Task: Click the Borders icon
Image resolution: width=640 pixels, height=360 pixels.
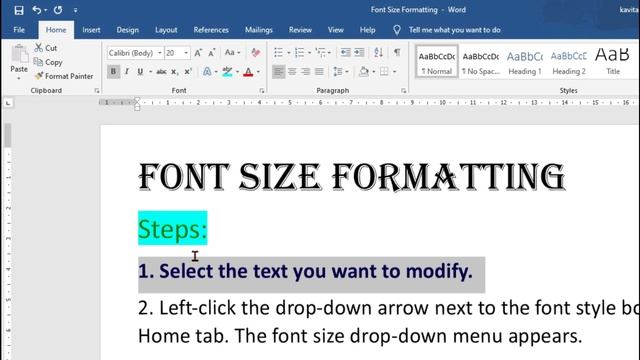Action: (384, 72)
